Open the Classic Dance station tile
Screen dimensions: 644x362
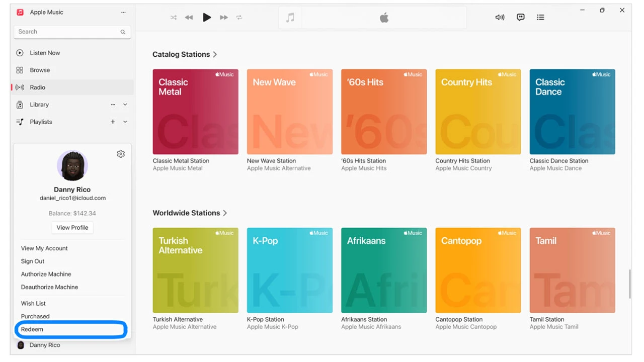(x=573, y=112)
